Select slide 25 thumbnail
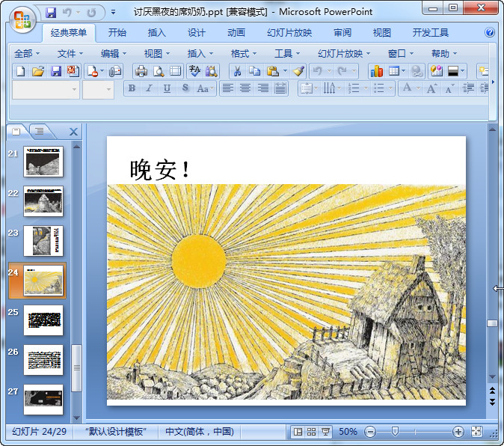The height and width of the screenshot is (446, 504). 43,320
